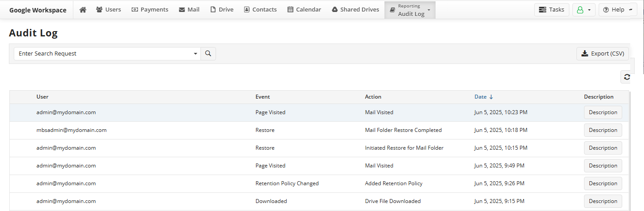Open the Calendar section
The width and height of the screenshot is (644, 211).
[x=304, y=9]
